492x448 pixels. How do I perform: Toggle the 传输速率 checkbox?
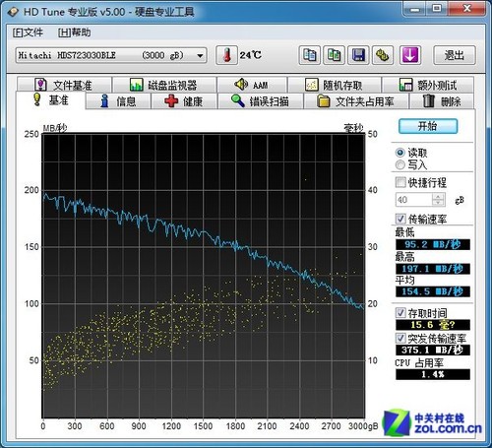[400, 219]
